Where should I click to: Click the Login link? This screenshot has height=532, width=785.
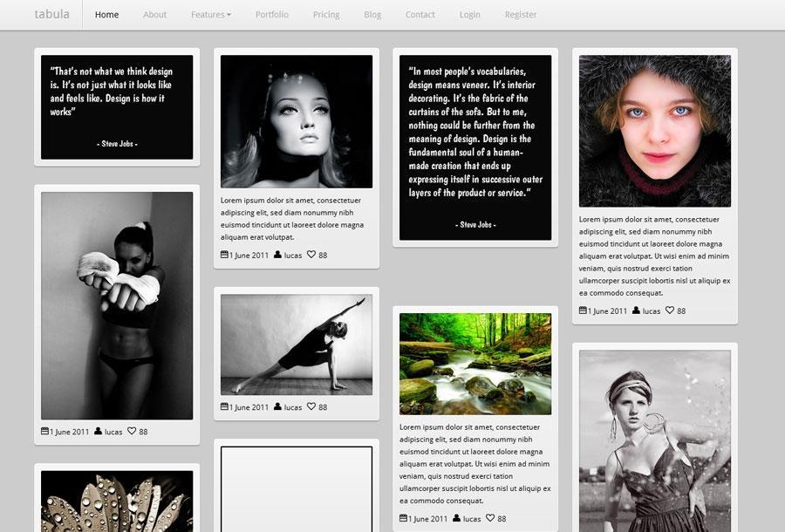tap(469, 15)
